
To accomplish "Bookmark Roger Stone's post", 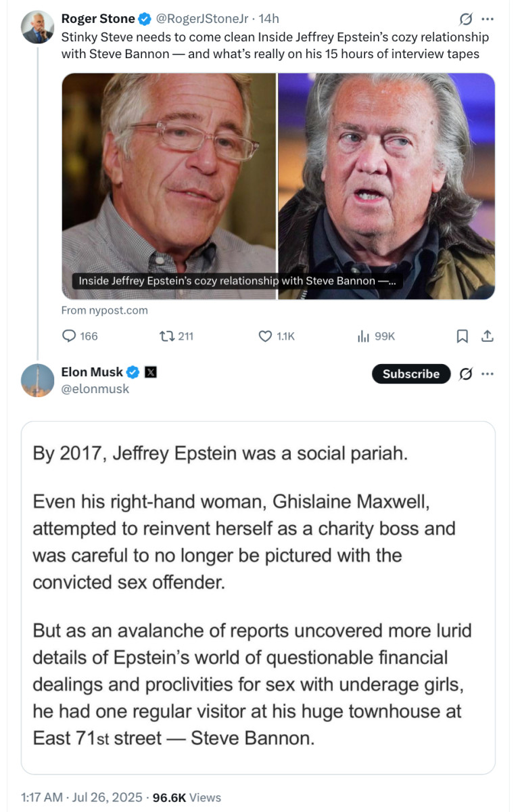I will point(463,336).
